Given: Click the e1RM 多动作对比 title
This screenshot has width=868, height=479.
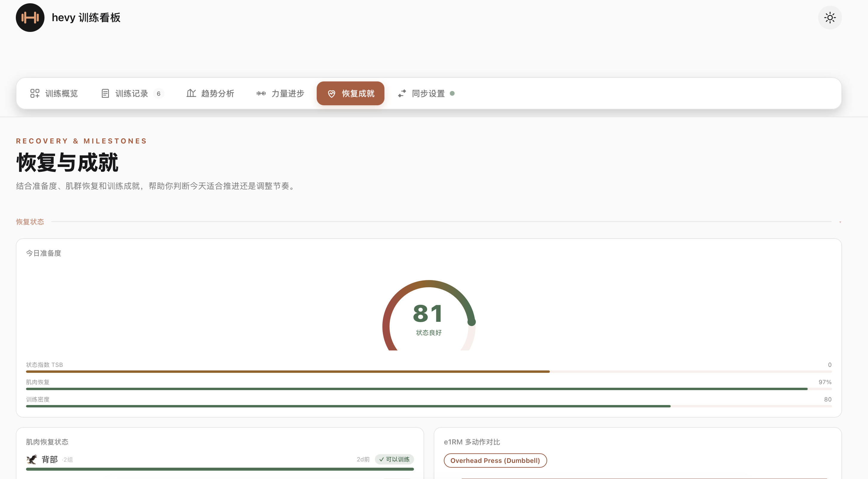Looking at the screenshot, I should pyautogui.click(x=472, y=442).
